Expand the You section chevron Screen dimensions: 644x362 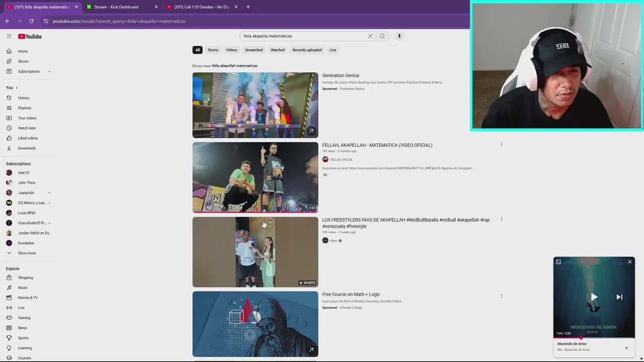tap(17, 88)
